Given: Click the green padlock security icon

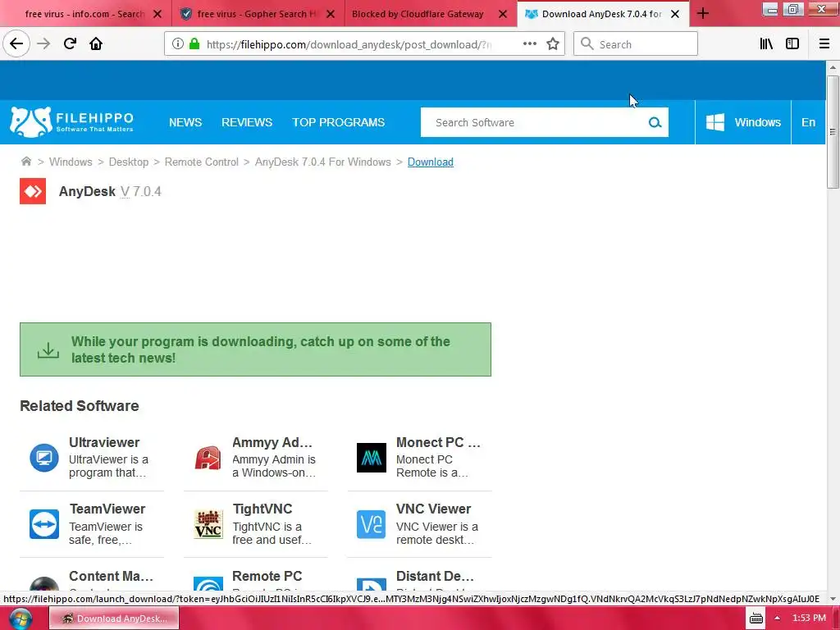Looking at the screenshot, I should point(194,44).
